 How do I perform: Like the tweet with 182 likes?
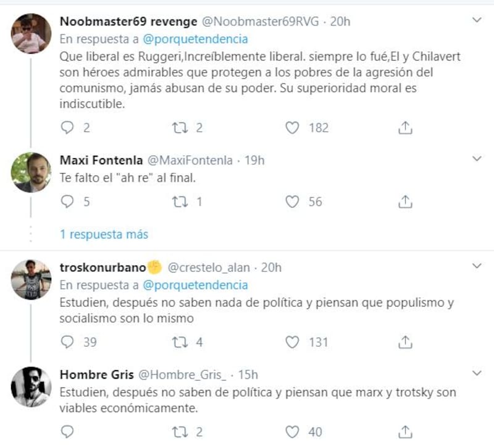click(x=293, y=128)
